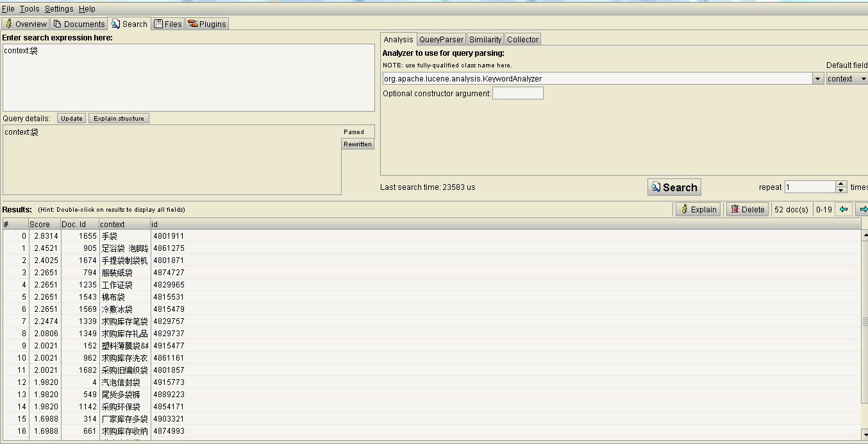The height and width of the screenshot is (444, 868).
Task: Select result row with id 4815531
Action: 431,297
